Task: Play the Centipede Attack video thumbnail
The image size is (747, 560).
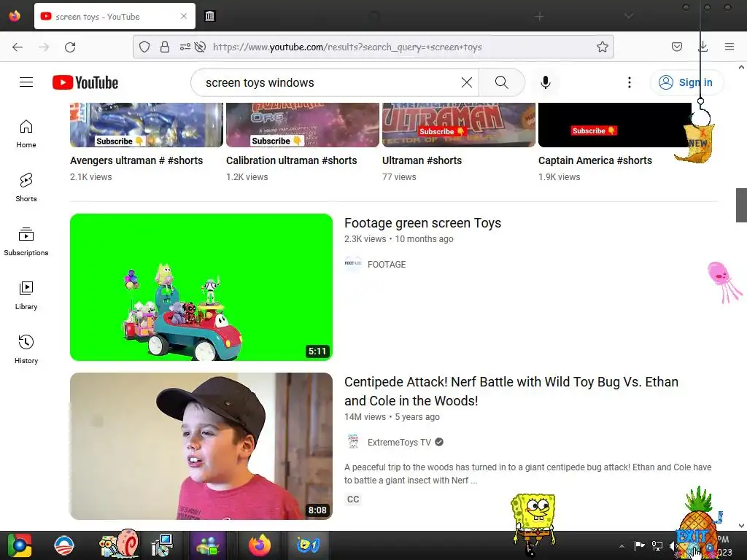Action: click(201, 446)
